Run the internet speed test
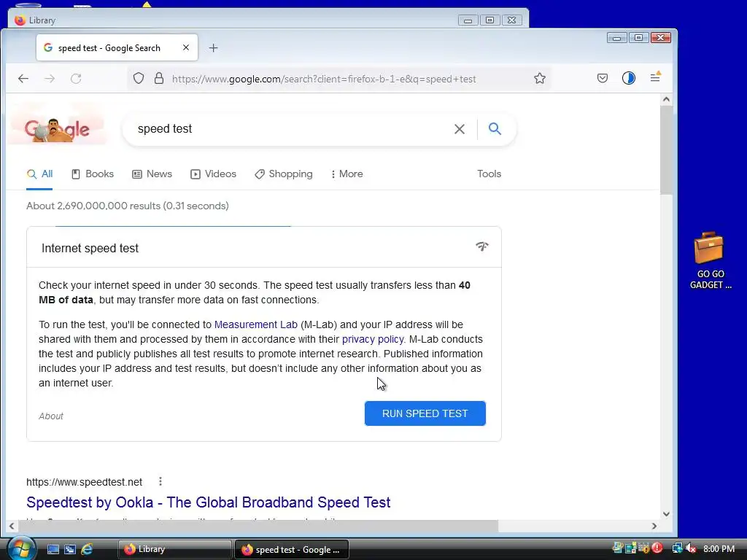The image size is (747, 560). (425, 413)
